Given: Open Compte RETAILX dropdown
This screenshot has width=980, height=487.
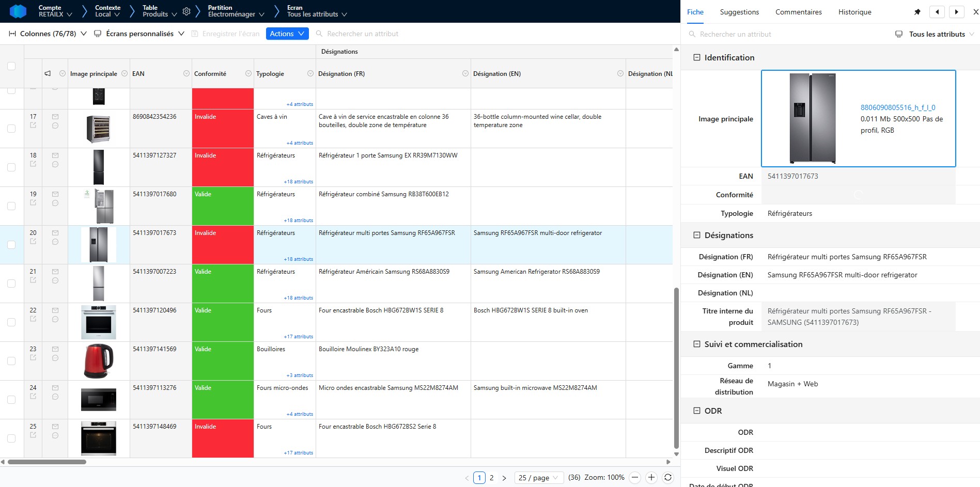Looking at the screenshot, I should pyautogui.click(x=55, y=11).
